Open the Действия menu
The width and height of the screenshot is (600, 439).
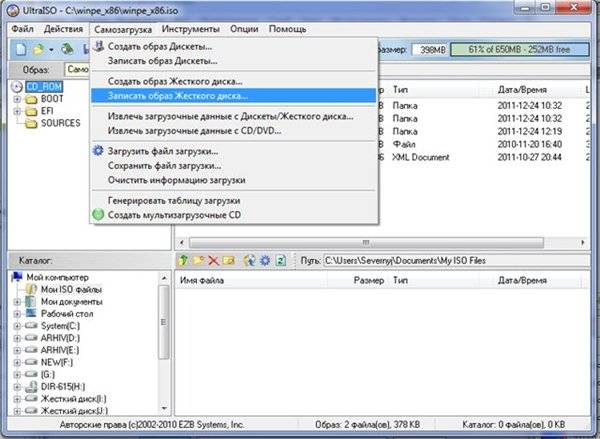pyautogui.click(x=63, y=29)
